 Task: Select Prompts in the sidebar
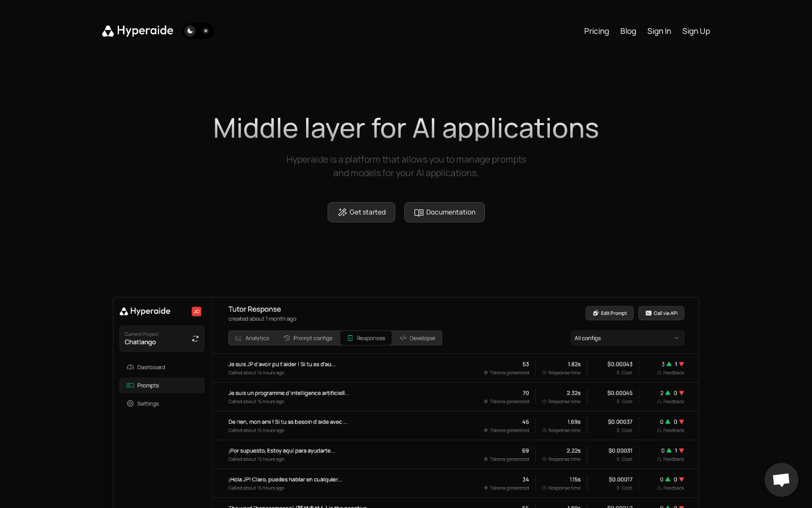click(x=162, y=386)
